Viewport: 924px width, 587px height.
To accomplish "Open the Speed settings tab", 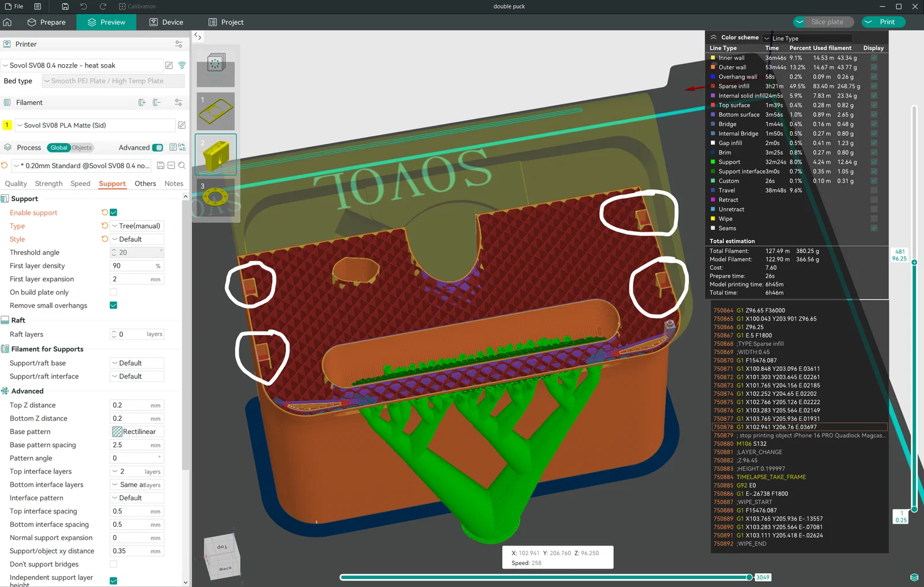I will 80,184.
